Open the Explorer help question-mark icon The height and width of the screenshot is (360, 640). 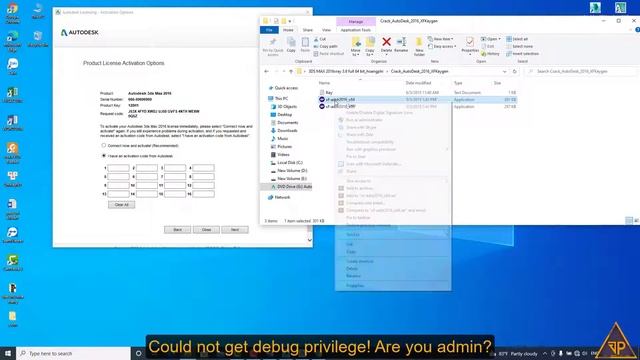tap(637, 30)
